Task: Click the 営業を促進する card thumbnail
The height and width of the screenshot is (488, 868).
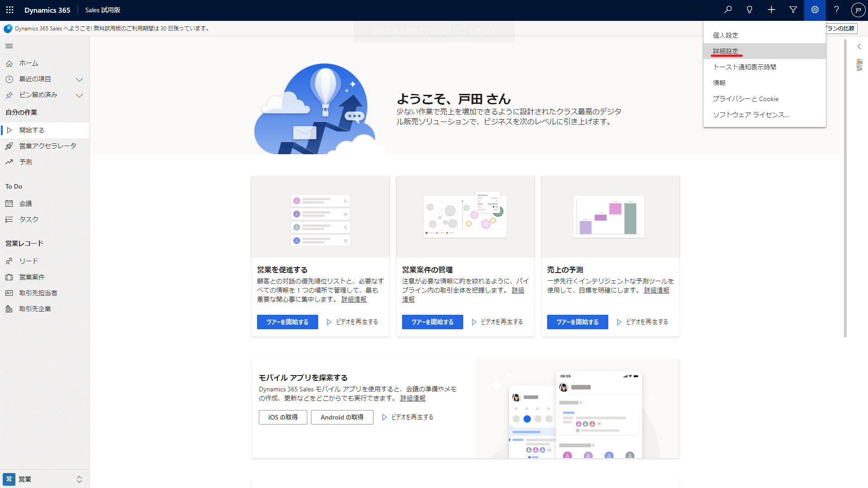Action: [x=320, y=217]
